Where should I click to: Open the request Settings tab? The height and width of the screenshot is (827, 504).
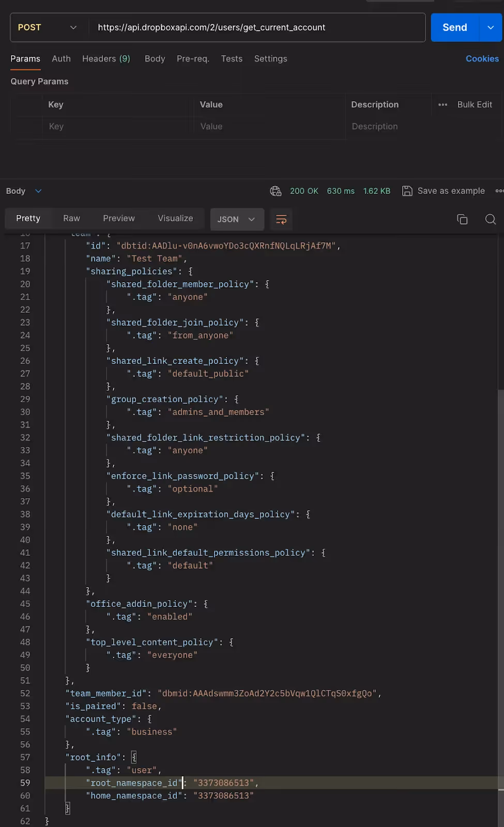click(x=270, y=59)
